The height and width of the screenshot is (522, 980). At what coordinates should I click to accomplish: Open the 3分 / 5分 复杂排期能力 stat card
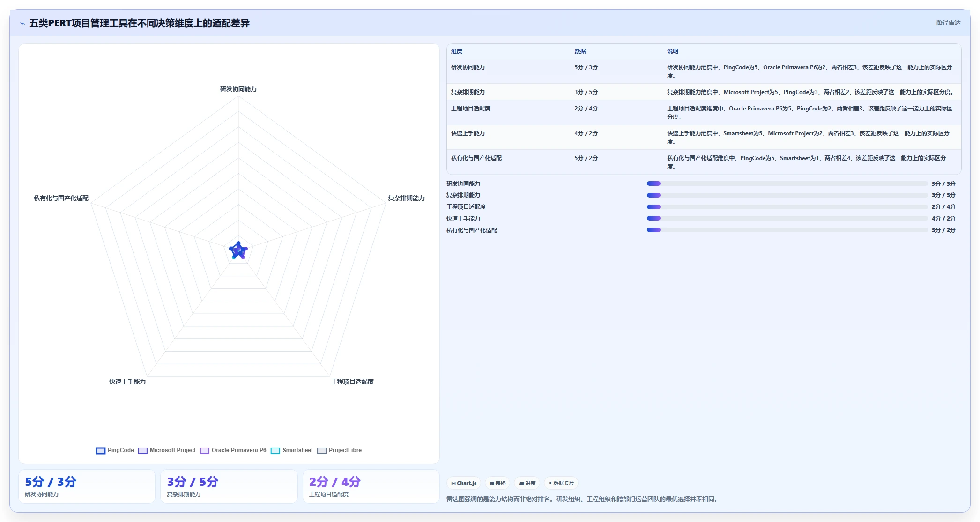(x=229, y=486)
